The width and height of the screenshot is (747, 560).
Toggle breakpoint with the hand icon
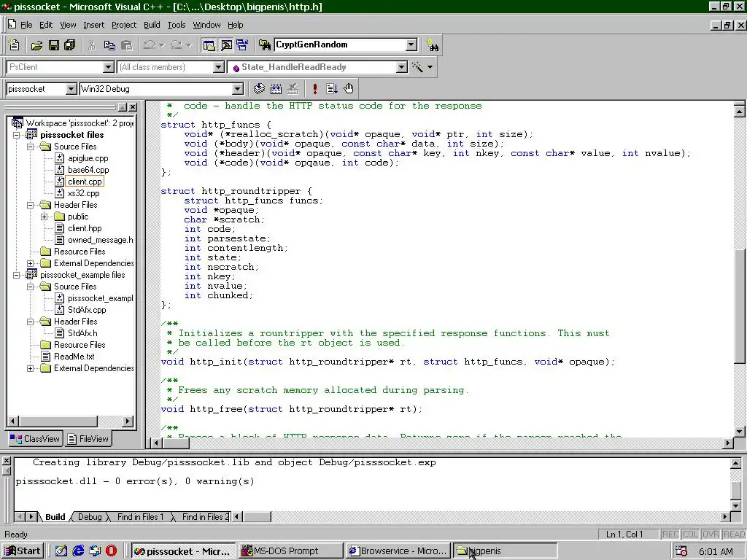click(x=349, y=88)
